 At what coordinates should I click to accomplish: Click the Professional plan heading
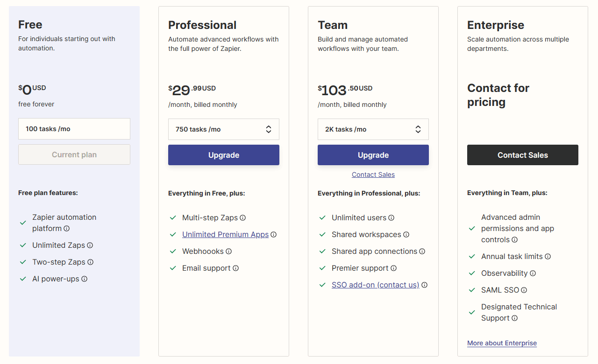(202, 25)
